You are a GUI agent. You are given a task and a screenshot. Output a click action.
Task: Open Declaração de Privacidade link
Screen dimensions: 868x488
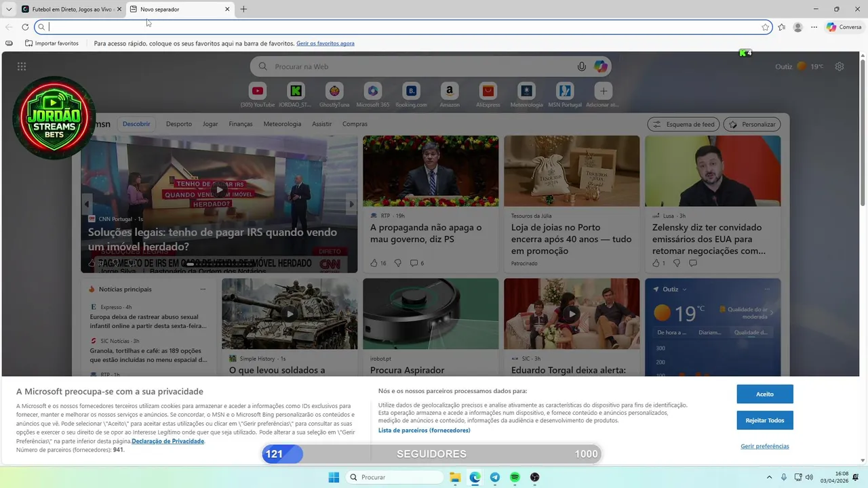coord(167,441)
